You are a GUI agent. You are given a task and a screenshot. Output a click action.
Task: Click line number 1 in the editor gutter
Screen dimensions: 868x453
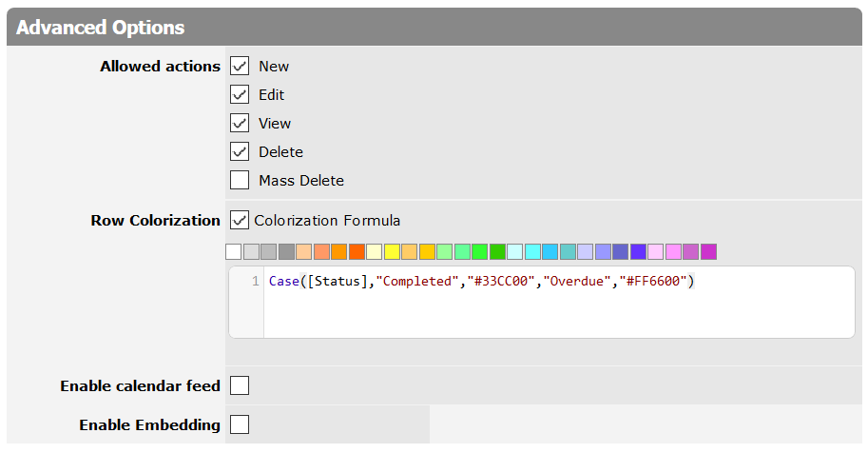(x=255, y=281)
